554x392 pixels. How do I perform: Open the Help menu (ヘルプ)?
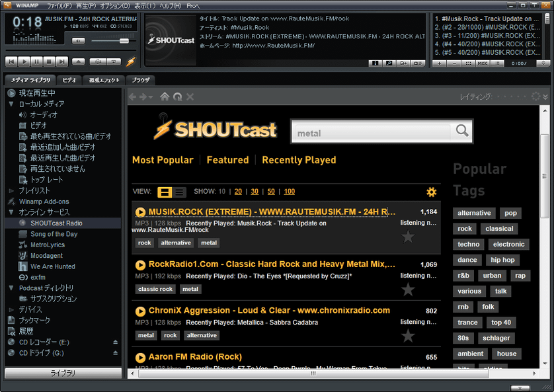tap(171, 6)
